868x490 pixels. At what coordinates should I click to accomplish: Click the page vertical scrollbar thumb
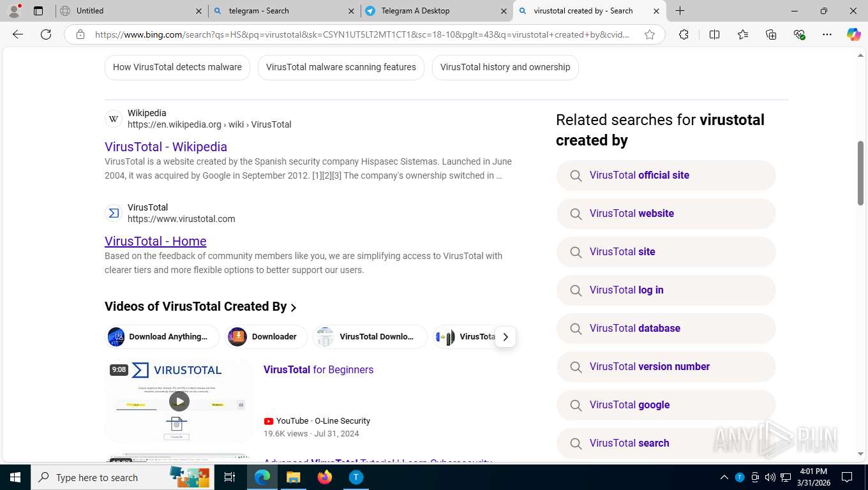point(860,173)
